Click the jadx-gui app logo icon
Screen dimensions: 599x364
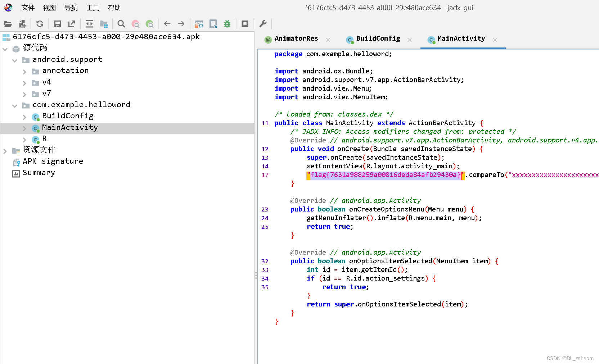click(x=8, y=8)
